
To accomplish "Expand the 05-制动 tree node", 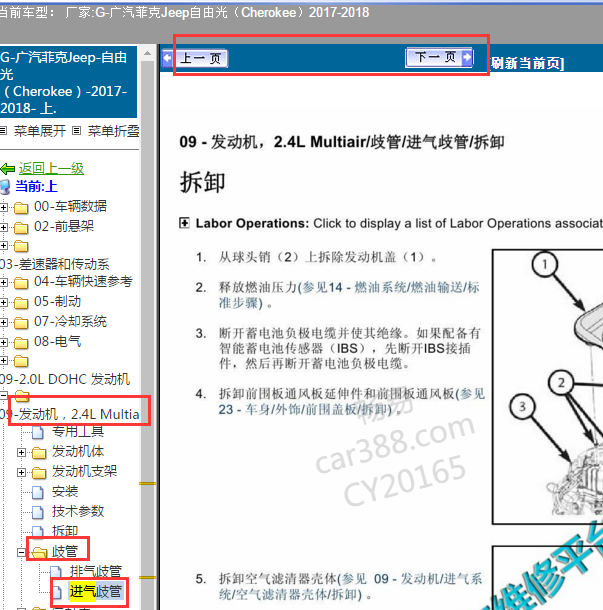I will click(x=4, y=302).
